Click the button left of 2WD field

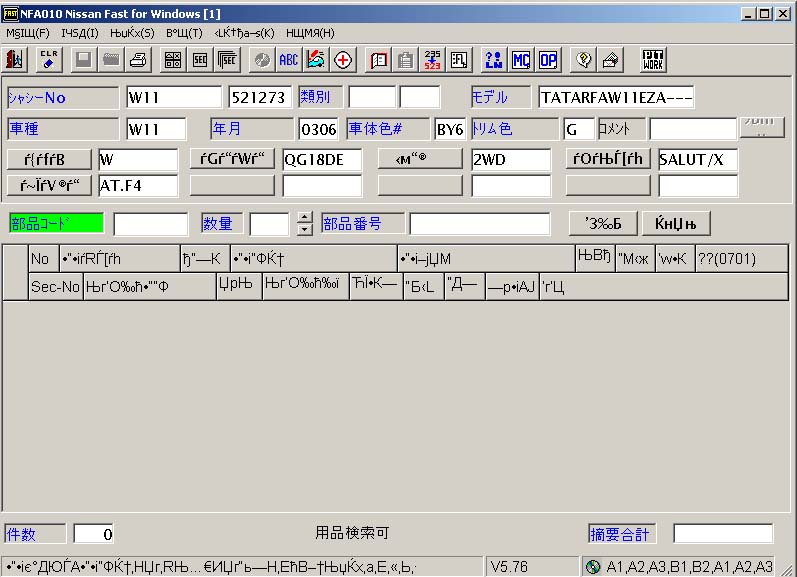(420, 159)
